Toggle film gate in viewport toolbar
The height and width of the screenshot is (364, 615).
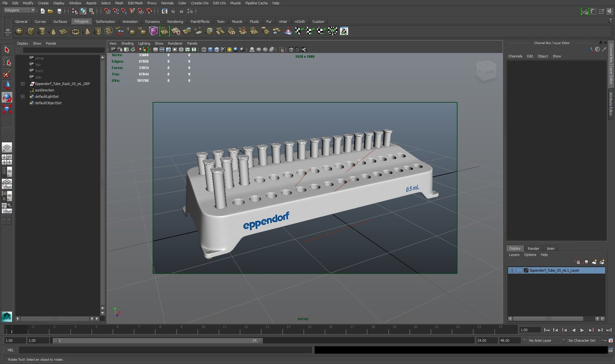[162, 50]
